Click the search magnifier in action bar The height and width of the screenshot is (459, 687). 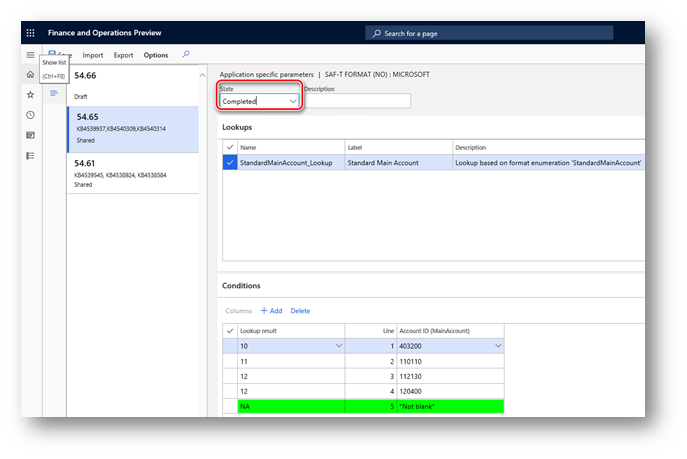pos(186,54)
